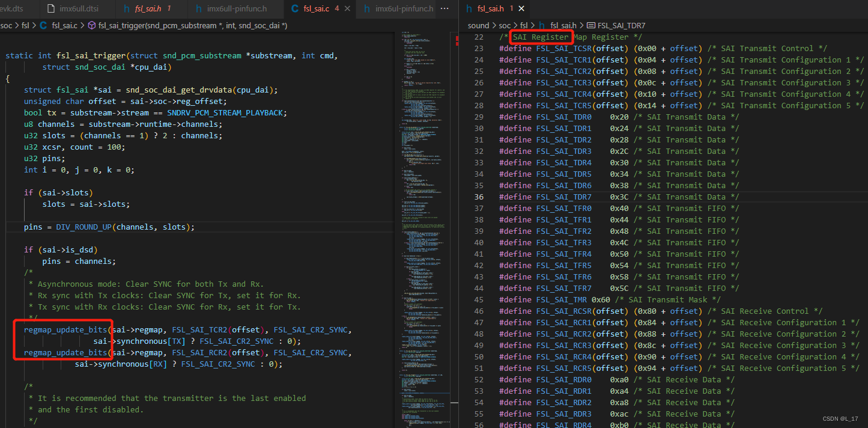Click FSL_SAI_TMR macro name on line 45
The height and width of the screenshot is (428, 868).
click(562, 300)
